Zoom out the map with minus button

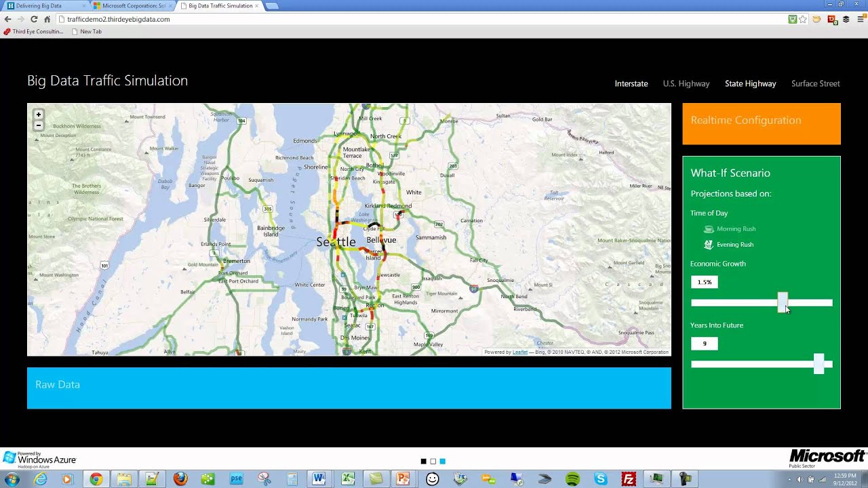(x=39, y=125)
